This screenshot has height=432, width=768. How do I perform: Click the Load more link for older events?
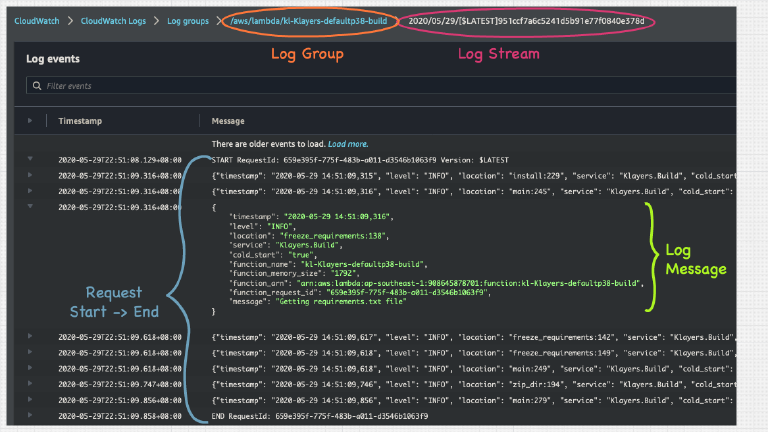coord(348,144)
